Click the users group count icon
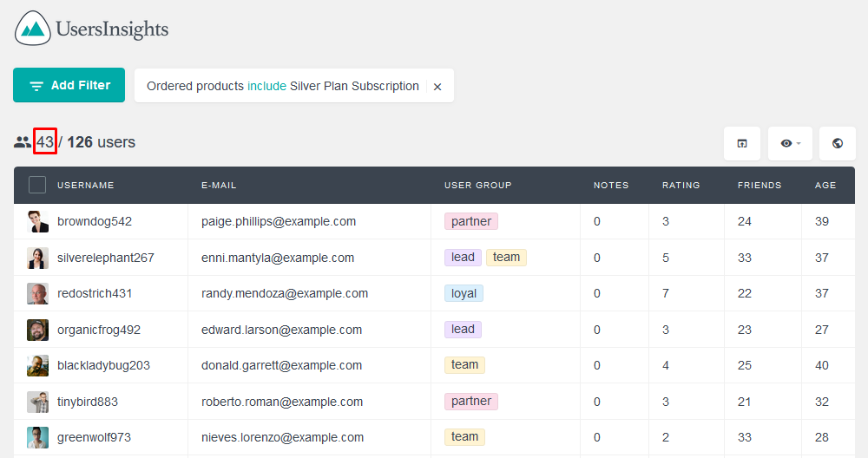This screenshot has height=458, width=868. [23, 142]
